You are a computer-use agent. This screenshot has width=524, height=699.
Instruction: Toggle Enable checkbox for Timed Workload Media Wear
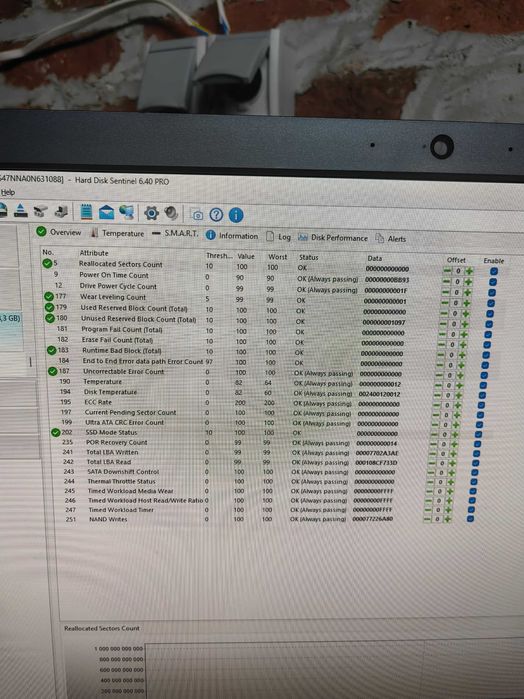click(473, 491)
